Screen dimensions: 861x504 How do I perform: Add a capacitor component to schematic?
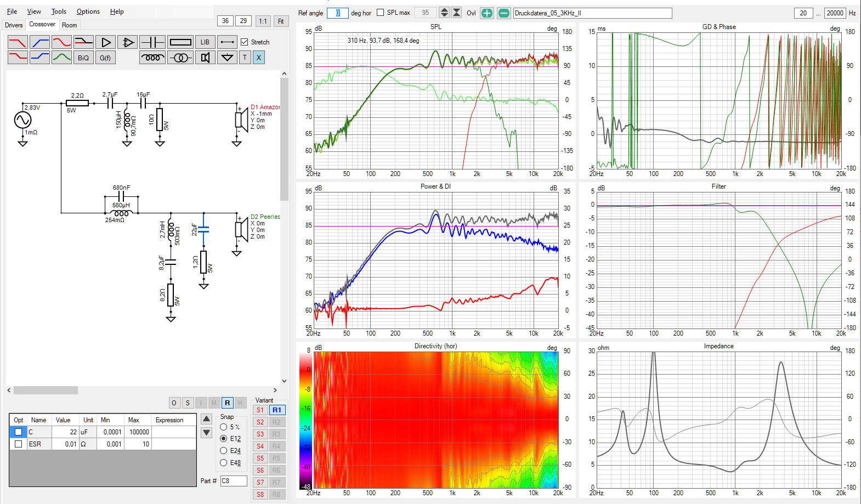tap(152, 42)
